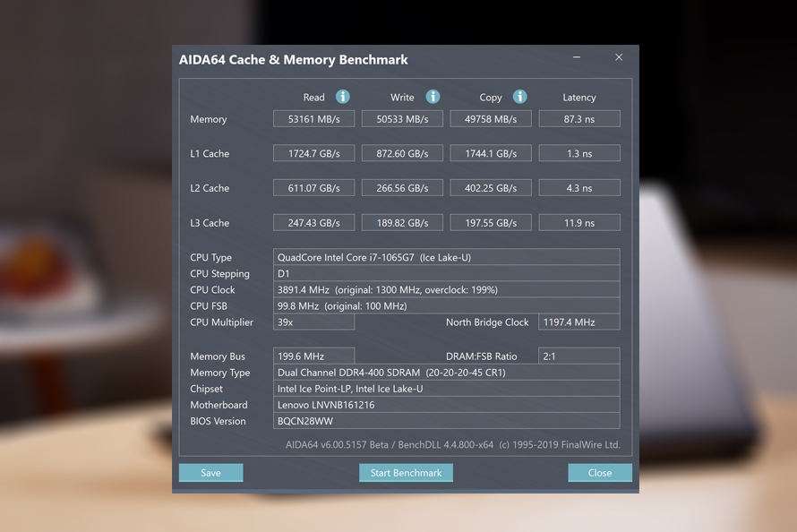
Task: Select the Memory Latency value 87.3 ns
Action: tap(578, 119)
